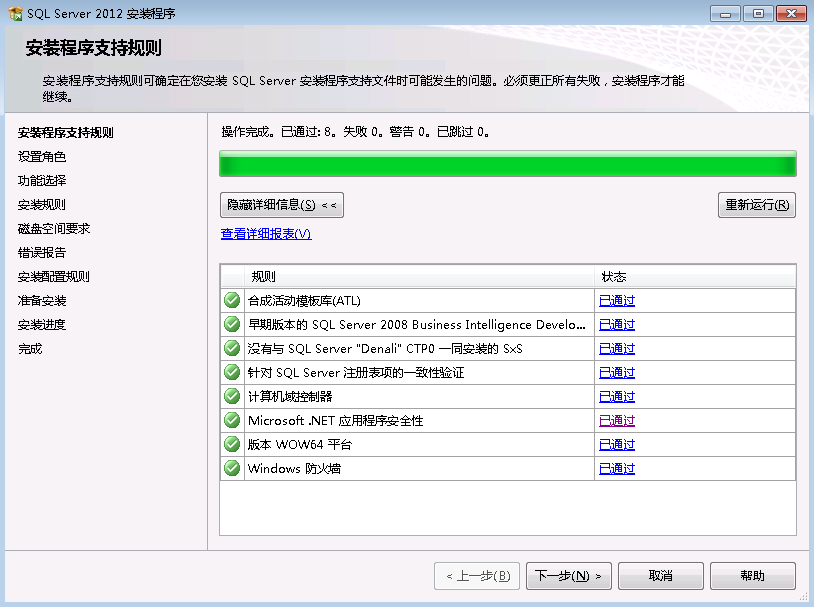This screenshot has width=814, height=607.
Task: Open 已通过 link for 计算机域控制器
Action: tap(617, 397)
